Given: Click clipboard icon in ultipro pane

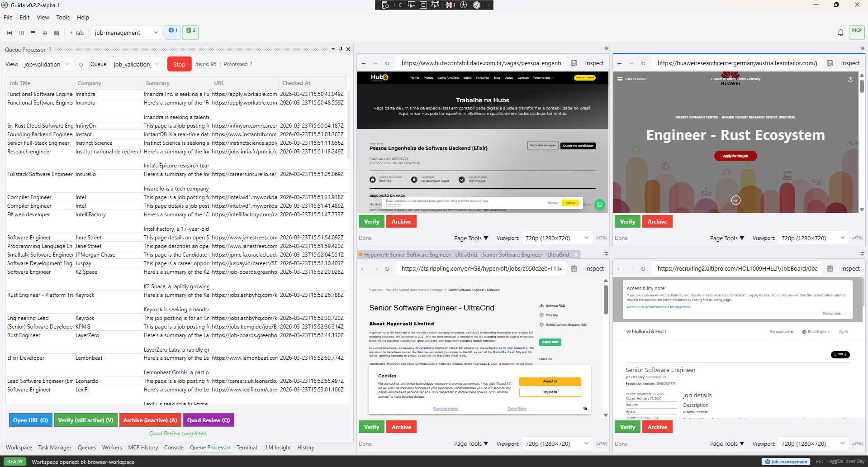Looking at the screenshot, I should click(830, 269).
